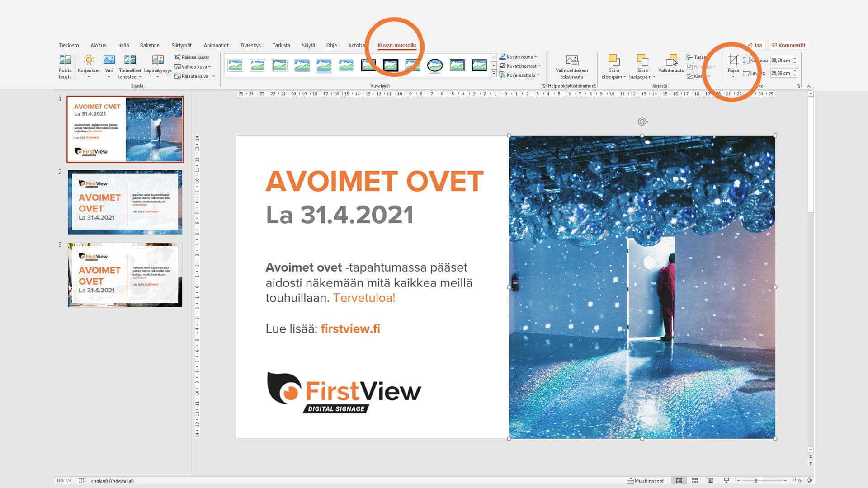Click the Kommentit button

[789, 45]
